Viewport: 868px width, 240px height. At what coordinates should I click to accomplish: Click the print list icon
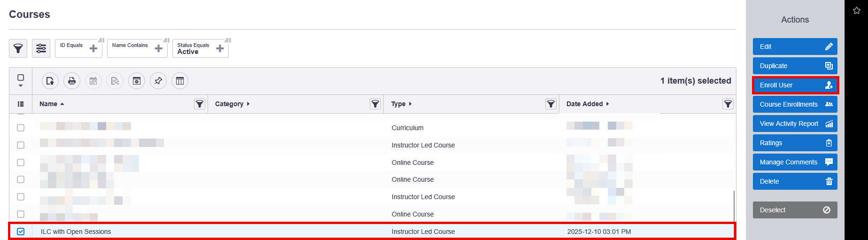pos(72,81)
